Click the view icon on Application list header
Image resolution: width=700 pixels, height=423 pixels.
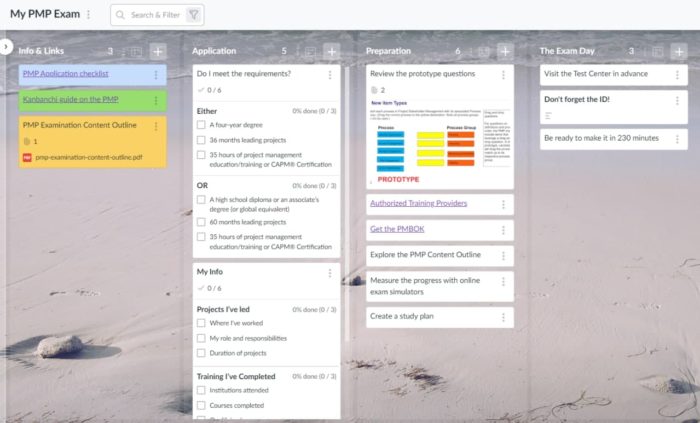point(309,50)
